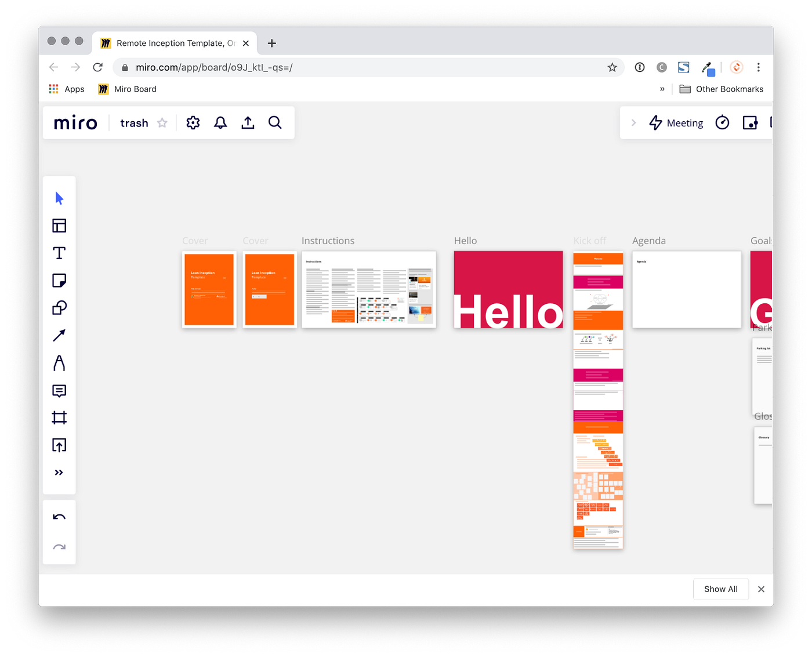Click the Agenda frame title
This screenshot has width=812, height=657.
(649, 241)
